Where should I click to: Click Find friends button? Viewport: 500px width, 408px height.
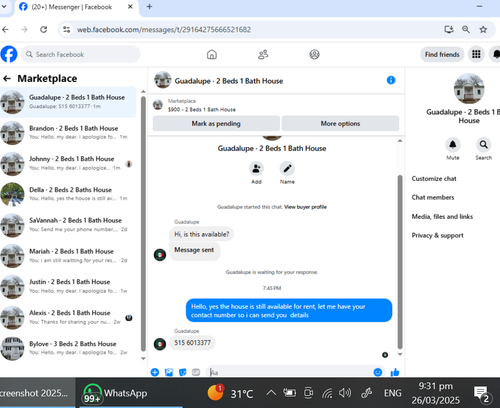pos(442,54)
